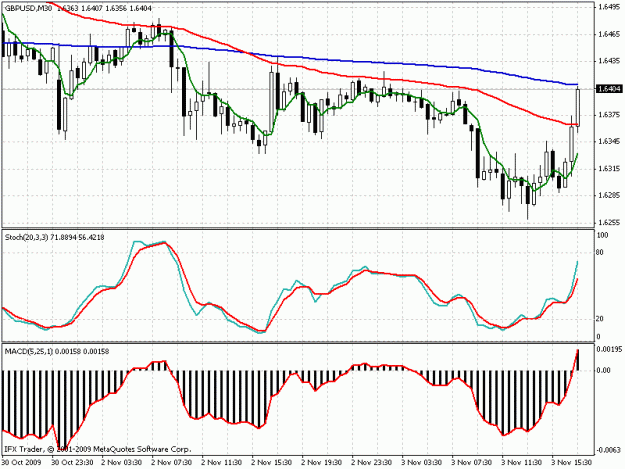Click the MACD 0.00 scale label
The width and height of the screenshot is (625, 469).
tap(603, 371)
